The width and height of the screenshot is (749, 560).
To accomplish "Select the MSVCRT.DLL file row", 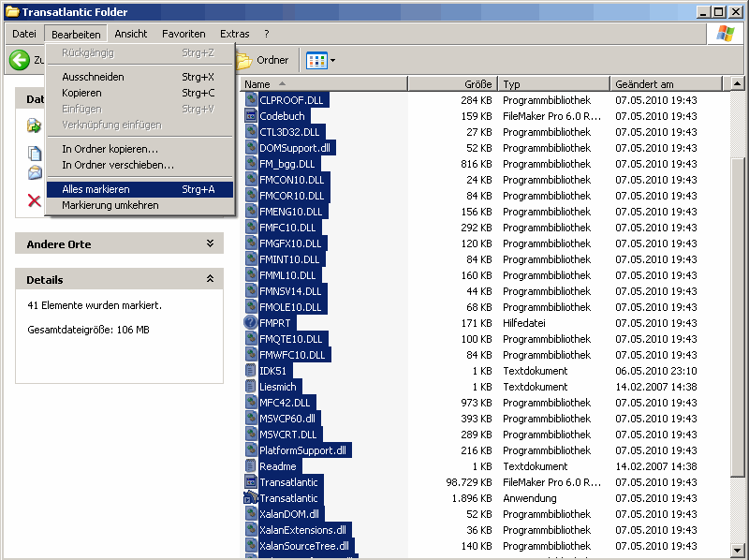I will coord(287,435).
